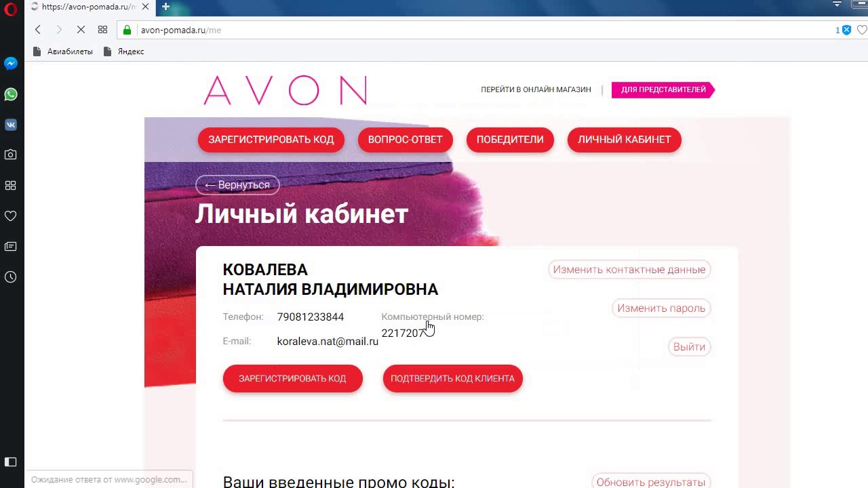Log out with Выйти button
868x488 pixels.
click(689, 347)
